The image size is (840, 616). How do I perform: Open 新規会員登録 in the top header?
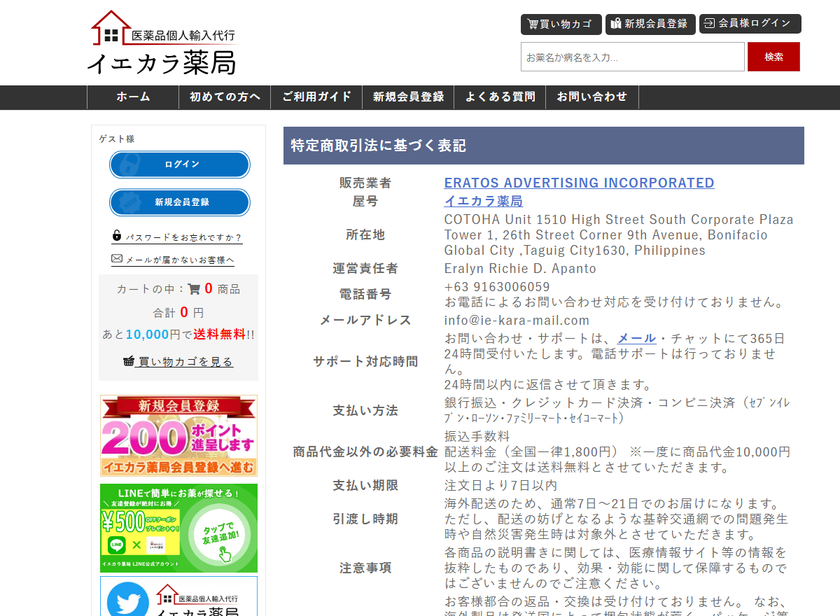[x=650, y=24]
